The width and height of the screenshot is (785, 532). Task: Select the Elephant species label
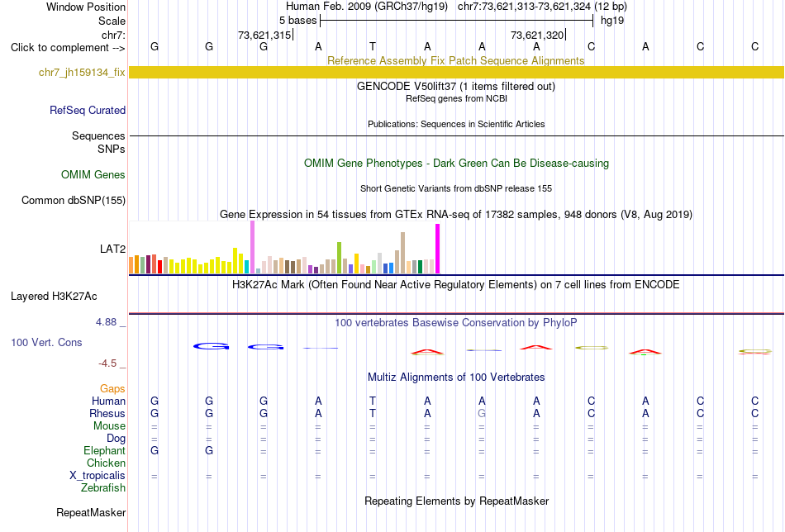[104, 450]
